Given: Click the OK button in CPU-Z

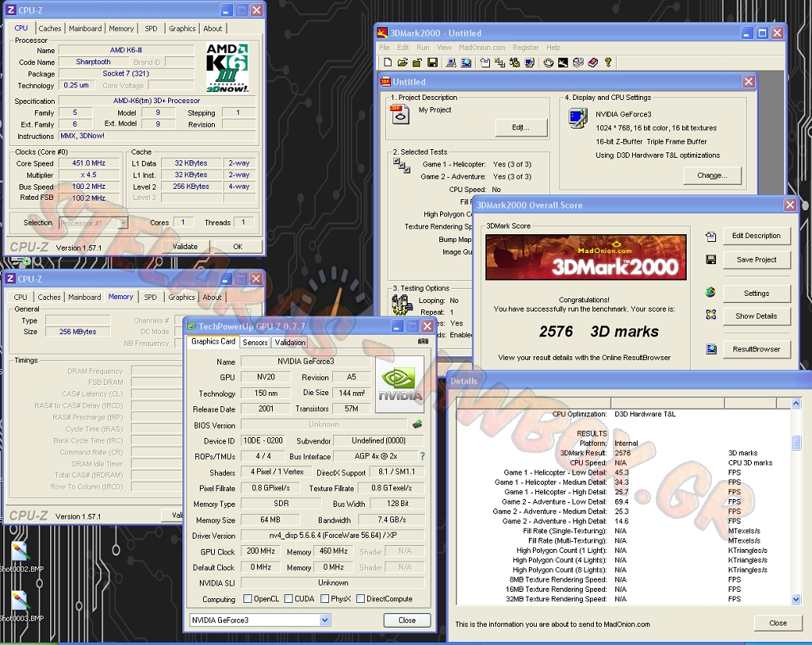Looking at the screenshot, I should [238, 247].
